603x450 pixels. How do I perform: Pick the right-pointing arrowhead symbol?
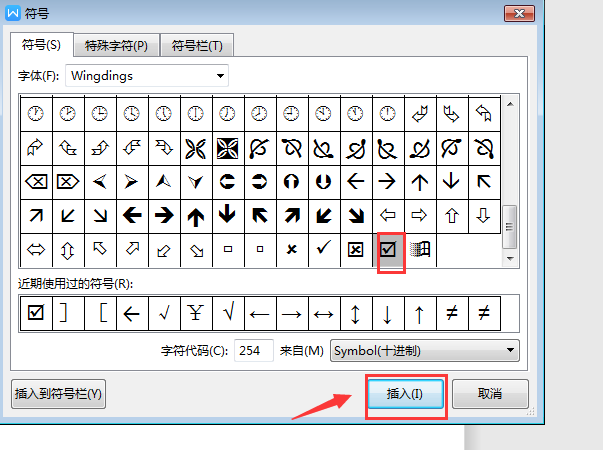pos(132,182)
